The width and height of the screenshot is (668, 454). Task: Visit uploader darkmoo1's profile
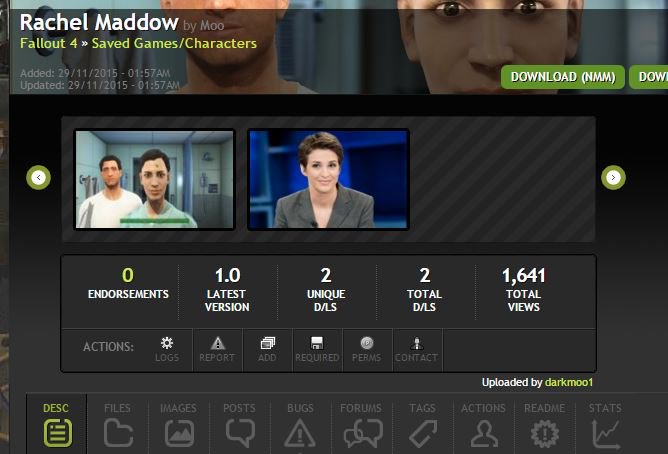click(569, 382)
